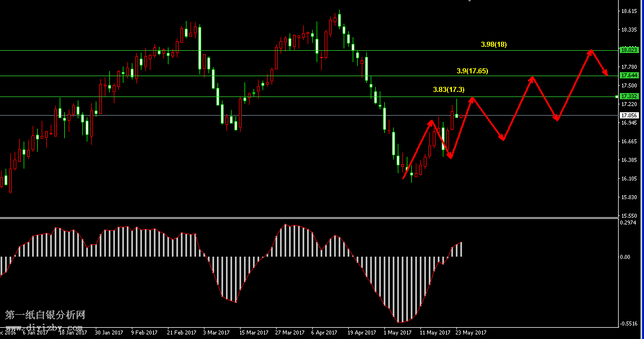Select the 3.9(17.65) yellow text label
This screenshot has width=644, height=339.
(472, 71)
